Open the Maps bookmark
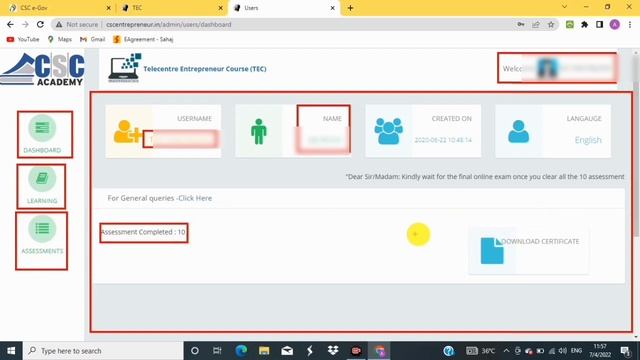Image resolution: width=640 pixels, height=360 pixels. 60,39
